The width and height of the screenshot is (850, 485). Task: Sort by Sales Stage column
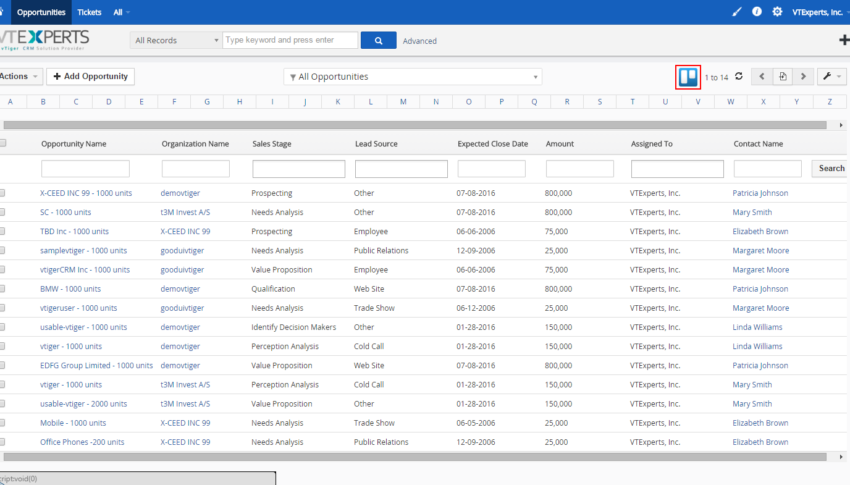[272, 144]
